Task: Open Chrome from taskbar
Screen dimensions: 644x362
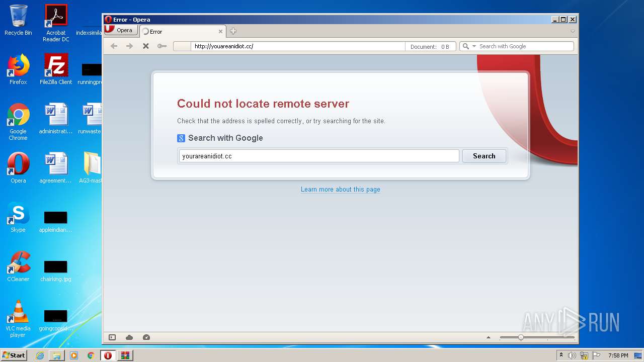Action: point(91,355)
